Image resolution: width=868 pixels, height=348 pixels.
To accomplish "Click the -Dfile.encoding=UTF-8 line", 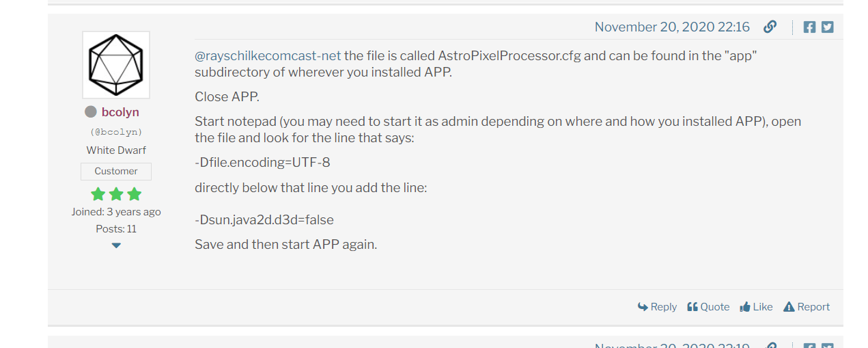I will 262,163.
